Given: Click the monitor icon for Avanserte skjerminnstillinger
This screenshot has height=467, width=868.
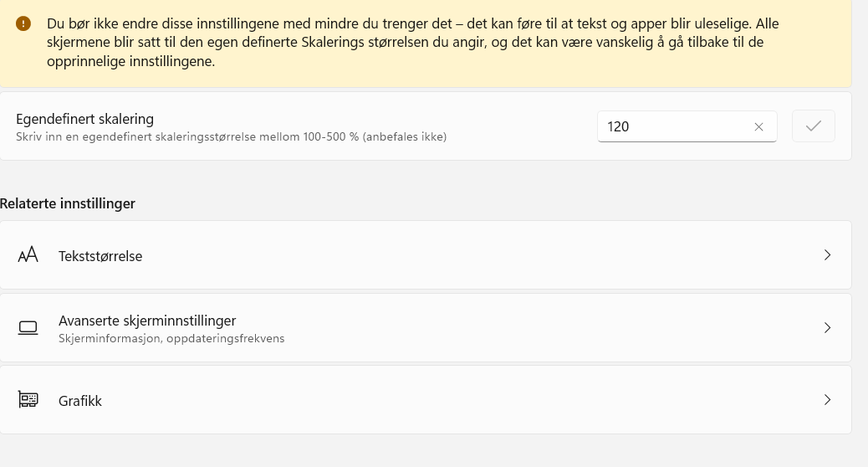Looking at the screenshot, I should tap(28, 328).
